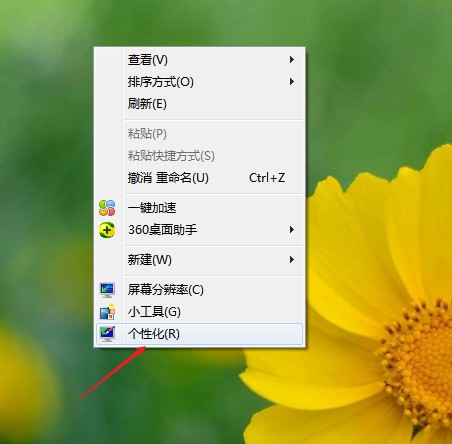The width and height of the screenshot is (452, 444).
Task: Click the colorful 一键加速 speedup icon
Action: (107, 208)
